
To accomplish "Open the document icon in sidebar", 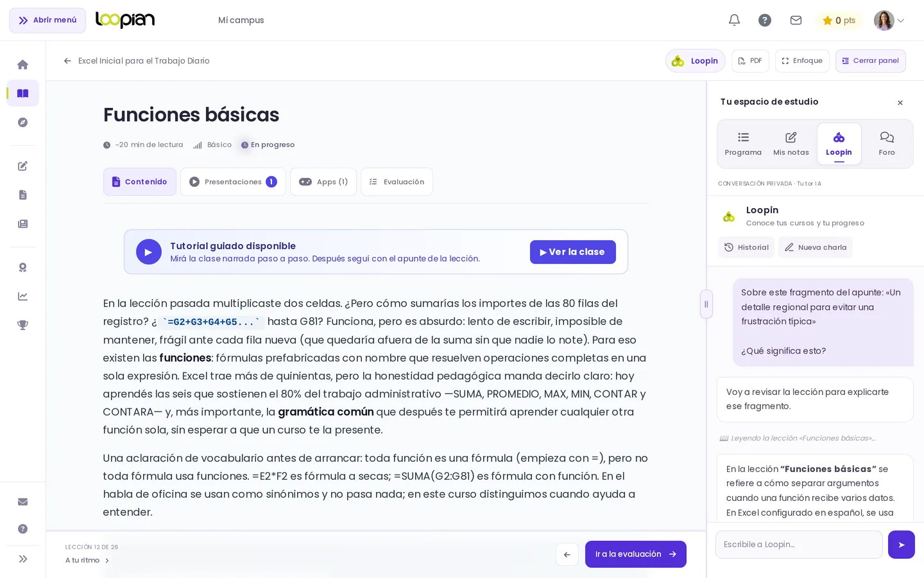I will click(x=22, y=195).
